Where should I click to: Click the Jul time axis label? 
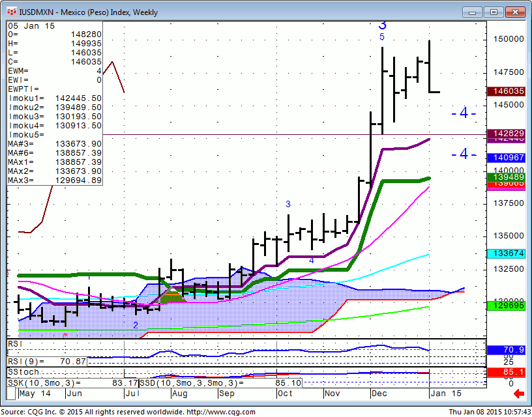(133, 394)
